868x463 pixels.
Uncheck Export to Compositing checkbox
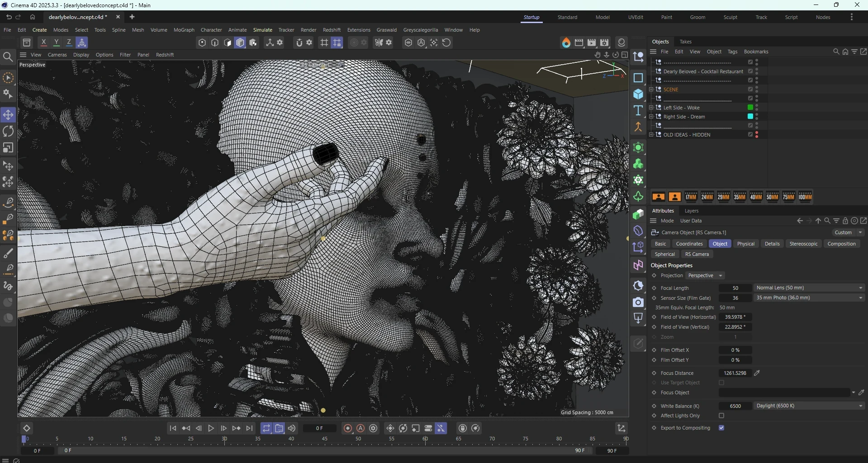721,428
